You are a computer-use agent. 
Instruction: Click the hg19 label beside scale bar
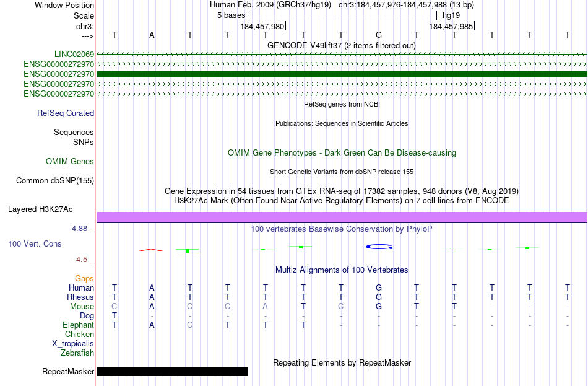click(451, 15)
